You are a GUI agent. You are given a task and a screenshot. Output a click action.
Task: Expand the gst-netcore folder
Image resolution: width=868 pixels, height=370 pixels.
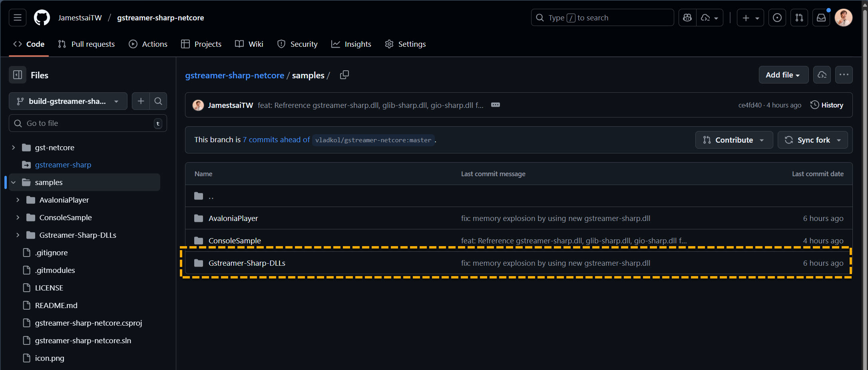14,147
